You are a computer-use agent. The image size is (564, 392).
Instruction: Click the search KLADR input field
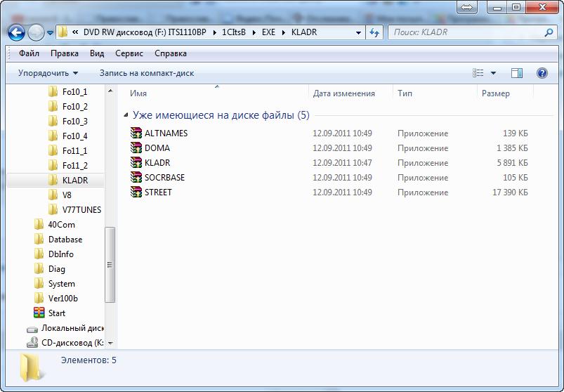click(467, 32)
